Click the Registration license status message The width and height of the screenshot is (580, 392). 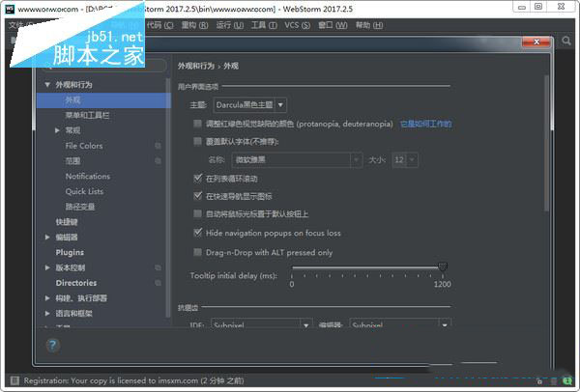click(134, 380)
